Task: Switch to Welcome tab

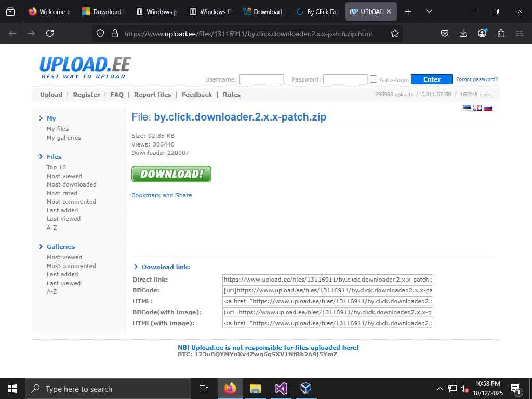Action: 49,11
